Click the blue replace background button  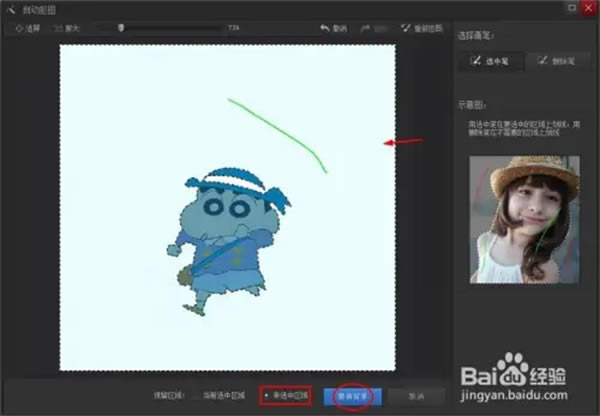(x=352, y=396)
